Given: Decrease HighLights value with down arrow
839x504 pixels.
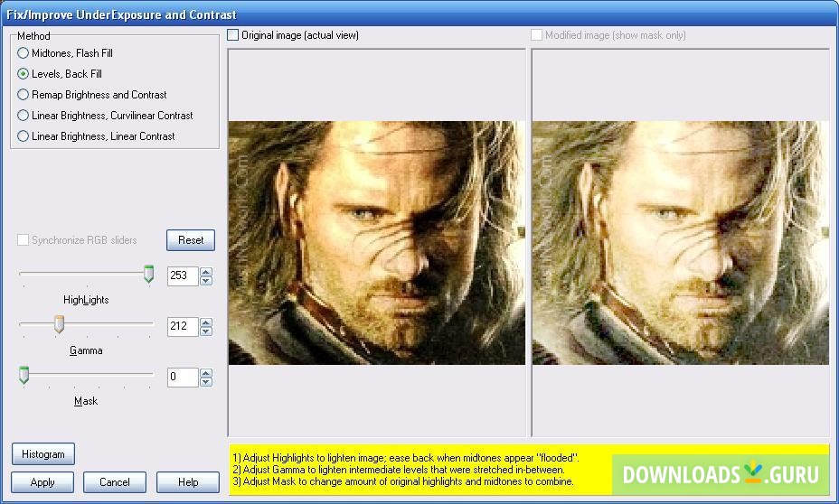Looking at the screenshot, I should pyautogui.click(x=206, y=281).
